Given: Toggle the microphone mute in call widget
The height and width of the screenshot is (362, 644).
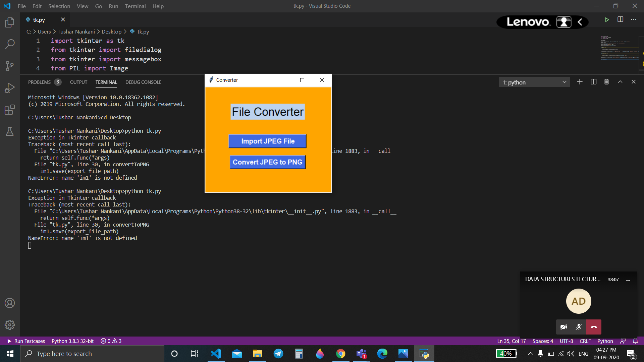Looking at the screenshot, I should pyautogui.click(x=579, y=327).
